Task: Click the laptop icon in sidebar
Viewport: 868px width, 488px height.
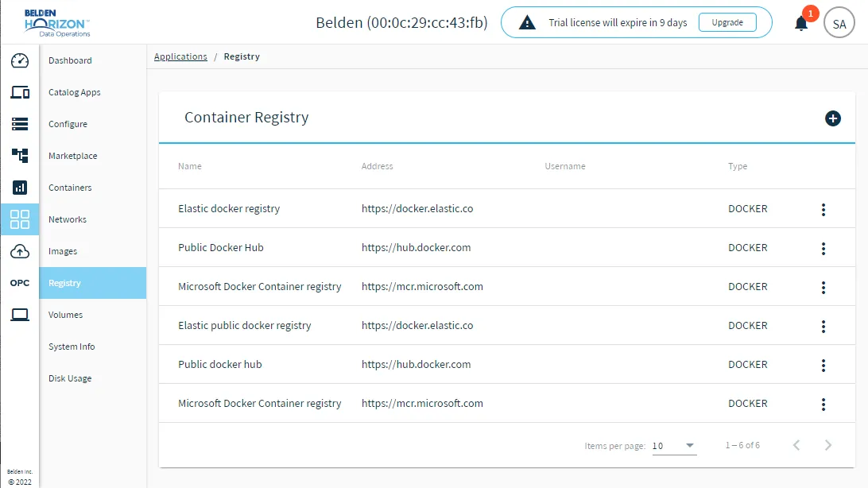Action: (x=20, y=315)
